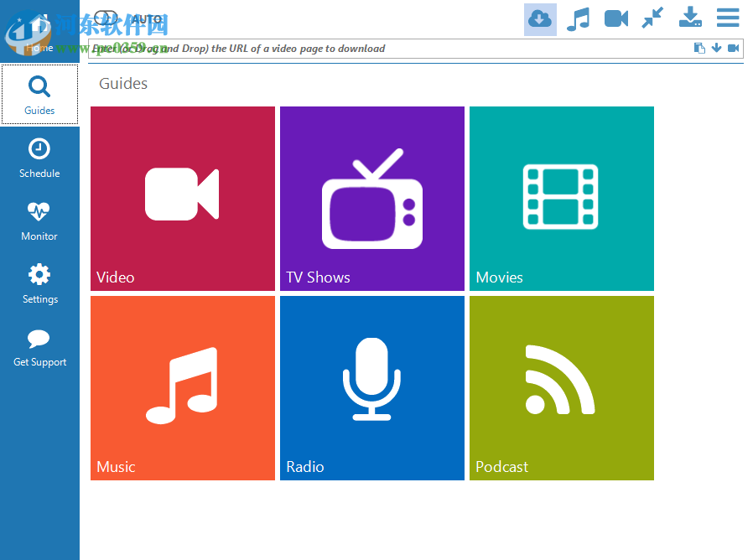Open the hamburger menu
Image resolution: width=753 pixels, height=560 pixels.
727,18
